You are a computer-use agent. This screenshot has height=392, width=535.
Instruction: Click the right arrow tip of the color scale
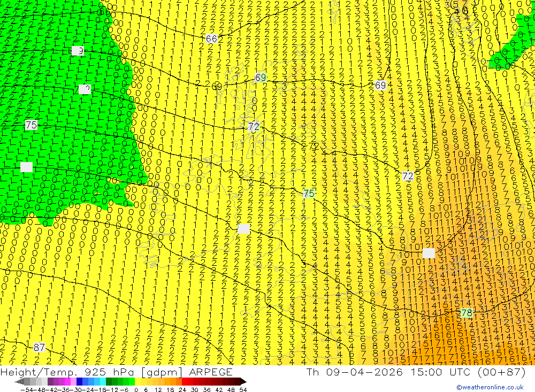(x=244, y=382)
